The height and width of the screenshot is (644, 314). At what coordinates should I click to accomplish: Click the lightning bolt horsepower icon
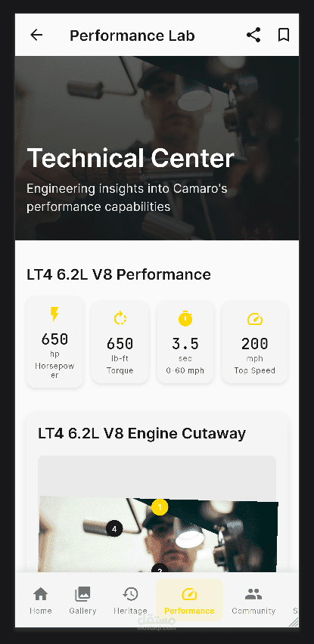54,314
